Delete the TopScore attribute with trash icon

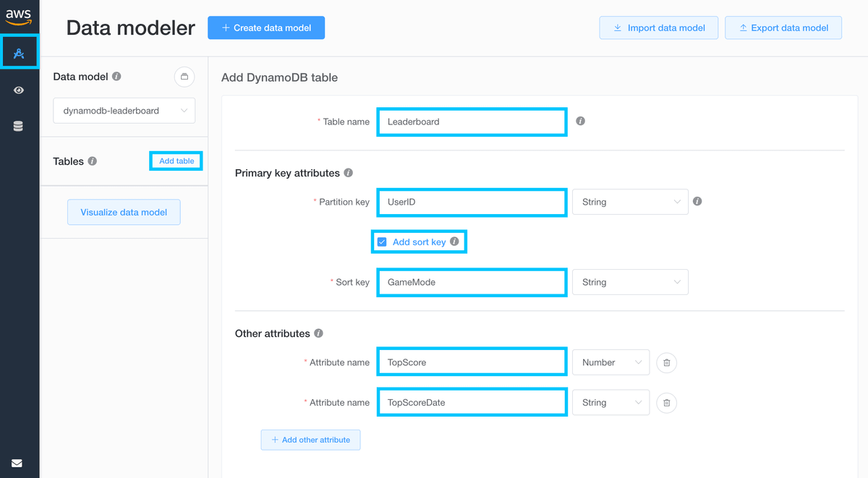tap(665, 362)
